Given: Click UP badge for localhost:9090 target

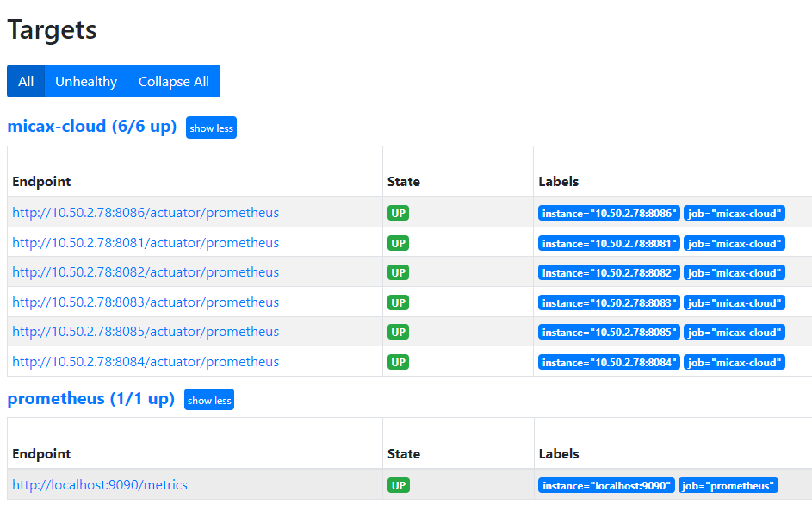Looking at the screenshot, I should (398, 486).
